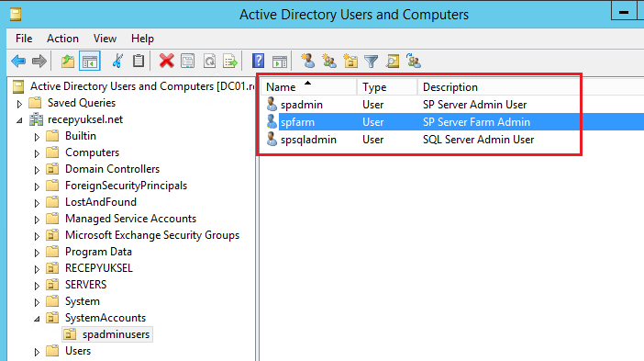Sort by Type column header
Image resolution: width=644 pixels, height=361 pixels.
tap(387, 87)
